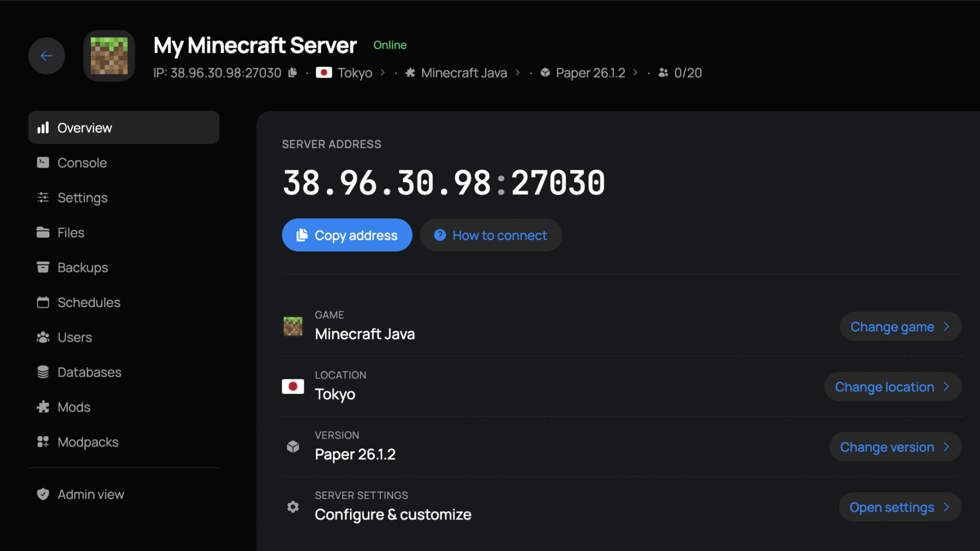Viewport: 980px width, 551px height.
Task: Click the cube icon beside Paper 26.1.2 header
Action: tap(545, 72)
